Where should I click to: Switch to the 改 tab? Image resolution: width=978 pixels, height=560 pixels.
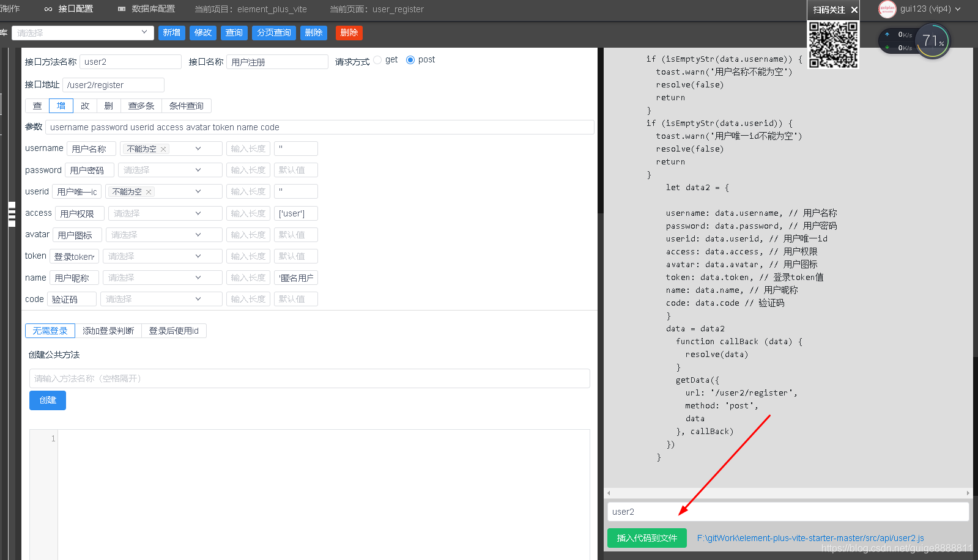85,106
